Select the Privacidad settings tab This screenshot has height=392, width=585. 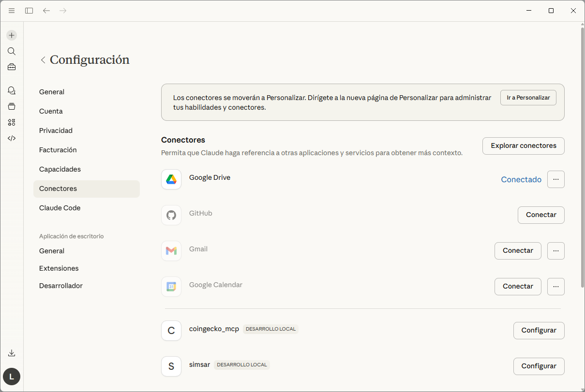coord(56,131)
